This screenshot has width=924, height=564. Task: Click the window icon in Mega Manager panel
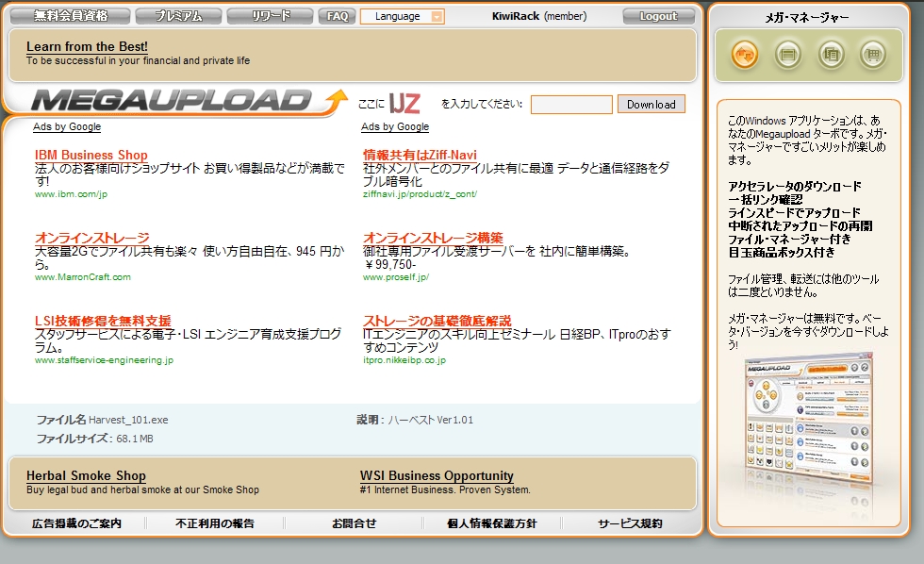click(x=788, y=55)
